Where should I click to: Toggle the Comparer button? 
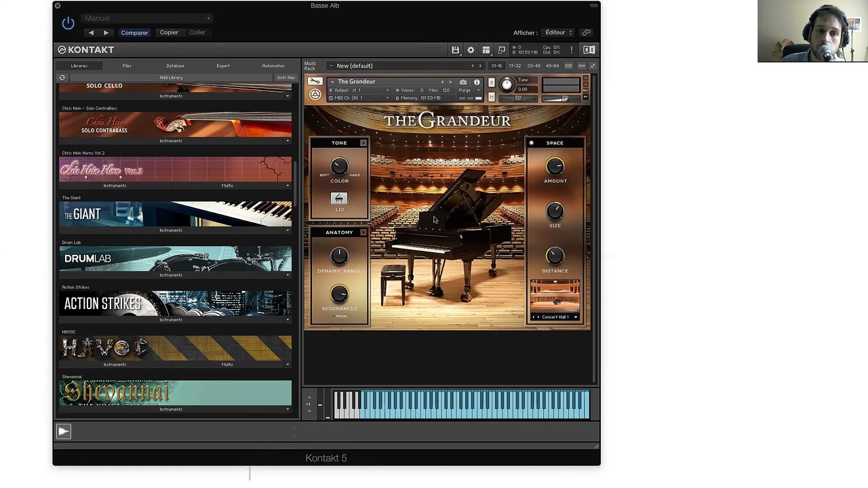134,33
